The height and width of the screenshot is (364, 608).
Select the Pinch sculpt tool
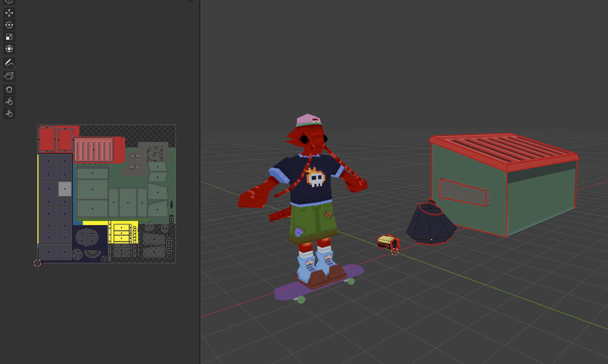tap(9, 113)
